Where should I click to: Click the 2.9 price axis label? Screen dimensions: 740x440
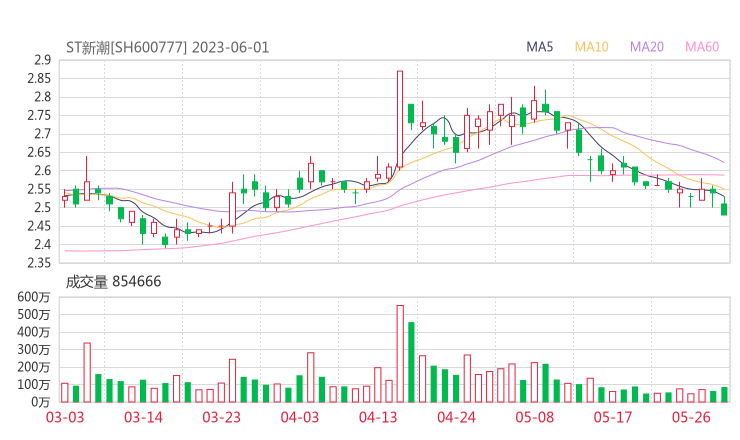click(x=42, y=60)
